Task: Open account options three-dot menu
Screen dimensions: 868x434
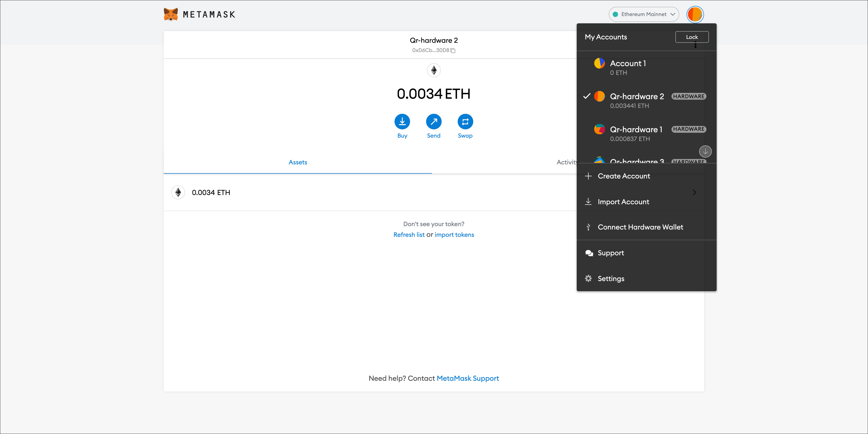Action: point(695,45)
